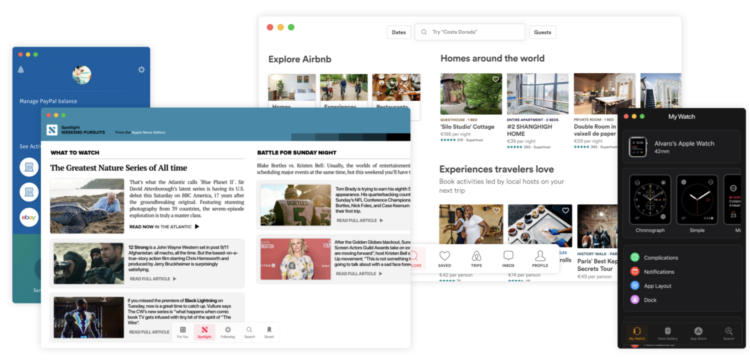The image size is (750, 361).
Task: Switch to the Spotlight tab in News
Action: [x=204, y=331]
